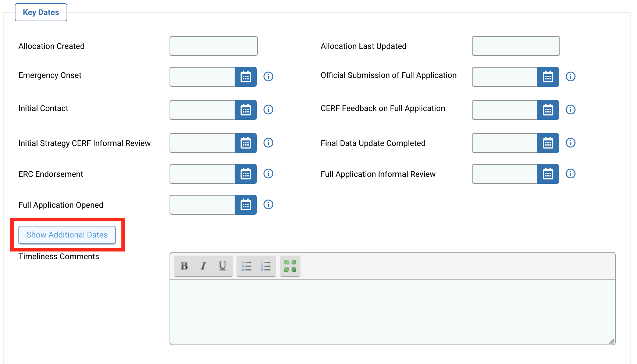Click the Final Data Update Completed label
Viewport: 637px width, 364px height.
[373, 143]
